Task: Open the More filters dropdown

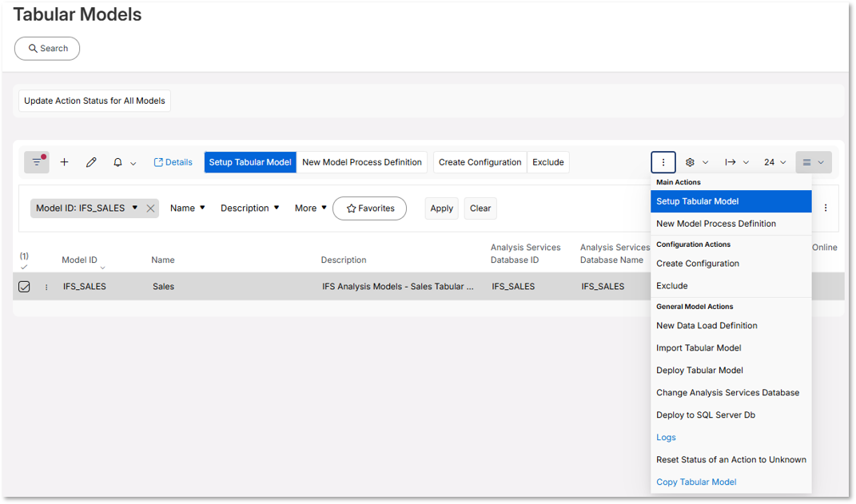Action: tap(309, 208)
